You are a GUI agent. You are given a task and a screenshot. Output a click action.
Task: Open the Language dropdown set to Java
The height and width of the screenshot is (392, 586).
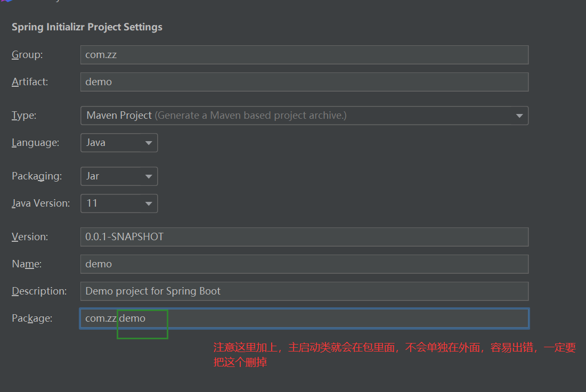click(119, 143)
